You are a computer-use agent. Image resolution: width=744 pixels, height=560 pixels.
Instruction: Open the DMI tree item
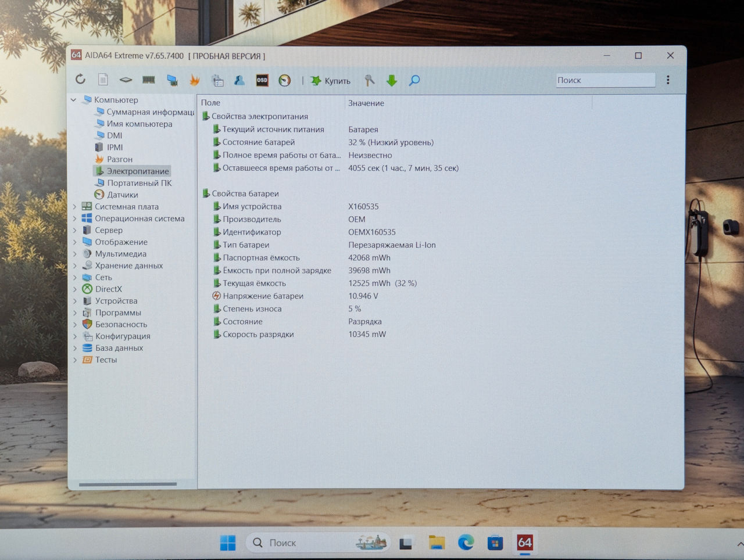tap(108, 135)
